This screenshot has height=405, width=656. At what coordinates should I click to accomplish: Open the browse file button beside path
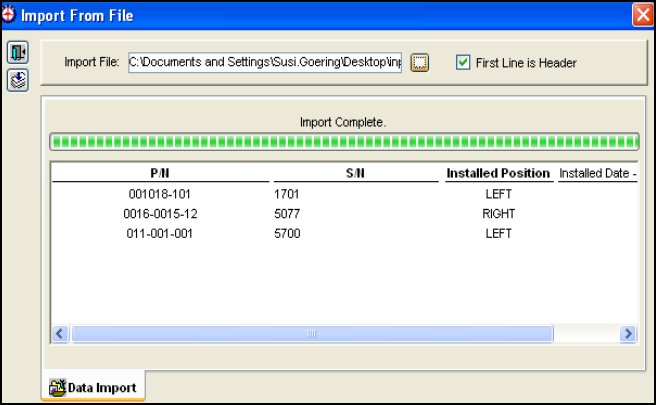pos(420,63)
